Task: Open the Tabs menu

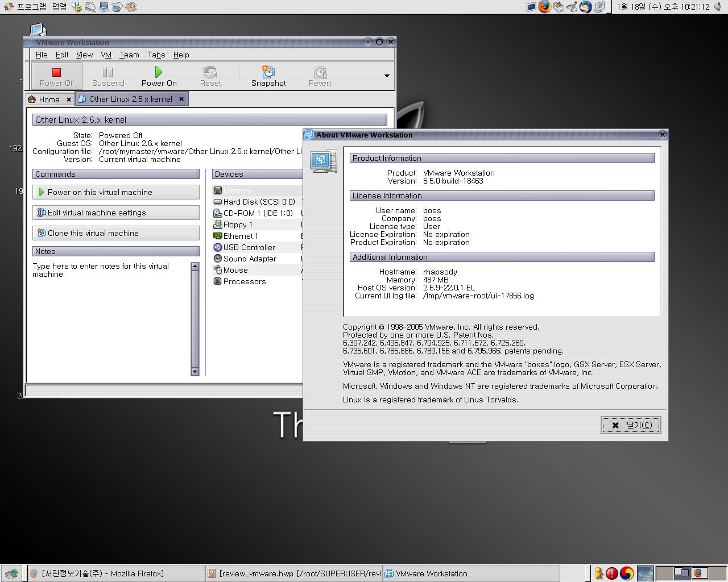Action: tap(156, 55)
